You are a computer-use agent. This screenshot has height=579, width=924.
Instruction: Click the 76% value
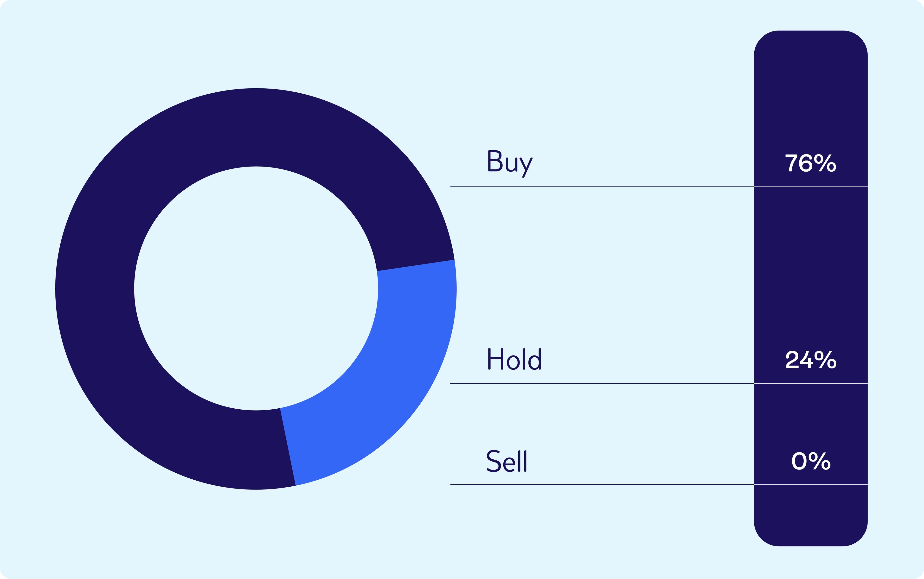pos(811,163)
